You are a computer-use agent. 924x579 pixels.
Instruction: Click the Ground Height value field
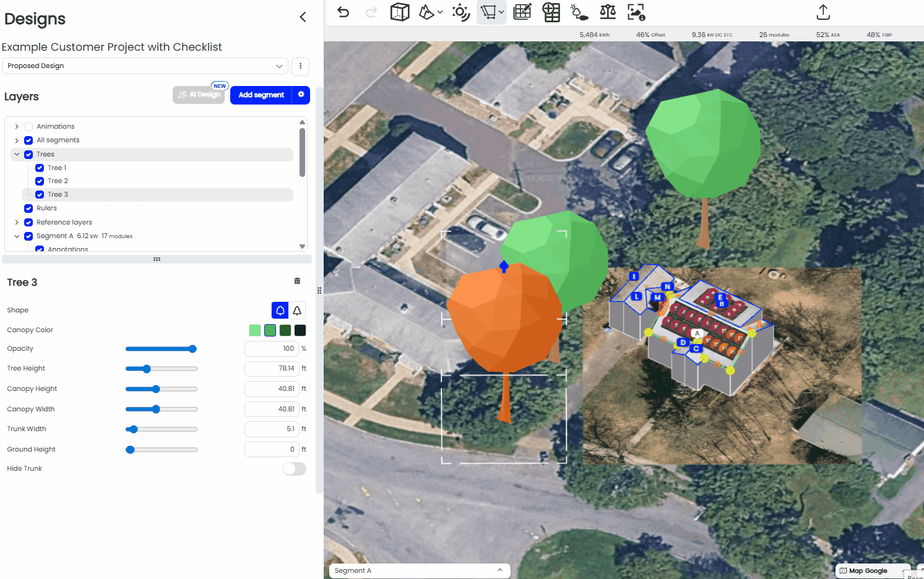pos(272,450)
